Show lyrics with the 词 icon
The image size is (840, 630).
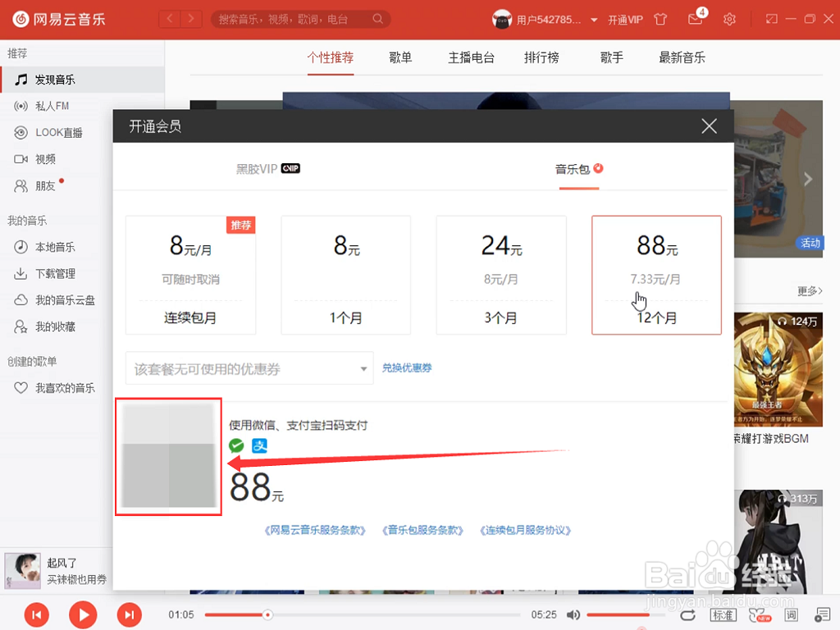point(791,614)
